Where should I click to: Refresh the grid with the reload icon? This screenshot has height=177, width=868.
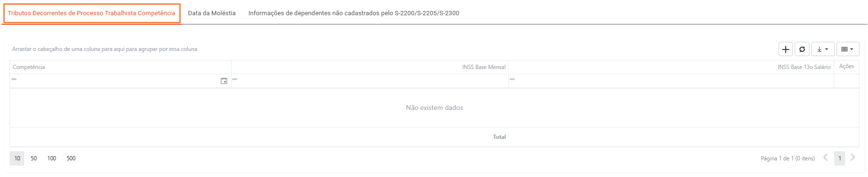click(x=802, y=49)
